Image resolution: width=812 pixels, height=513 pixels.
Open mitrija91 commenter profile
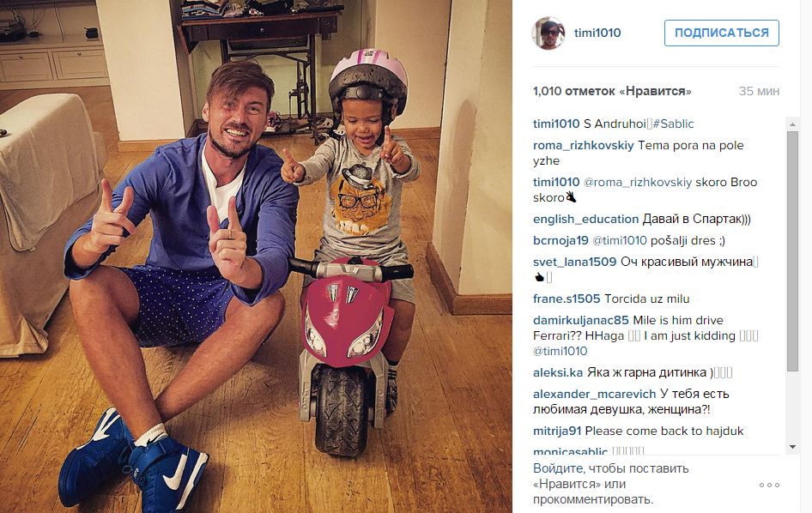[557, 431]
